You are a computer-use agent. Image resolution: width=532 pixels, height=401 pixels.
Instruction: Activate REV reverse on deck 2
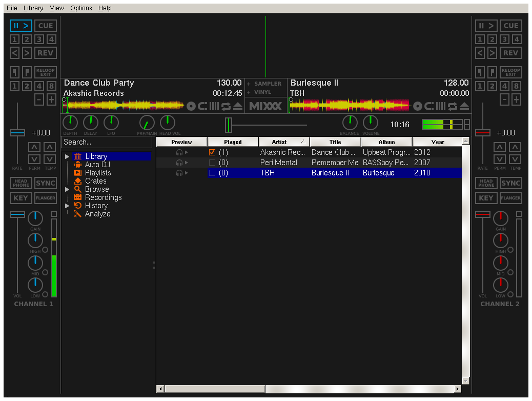[510, 53]
